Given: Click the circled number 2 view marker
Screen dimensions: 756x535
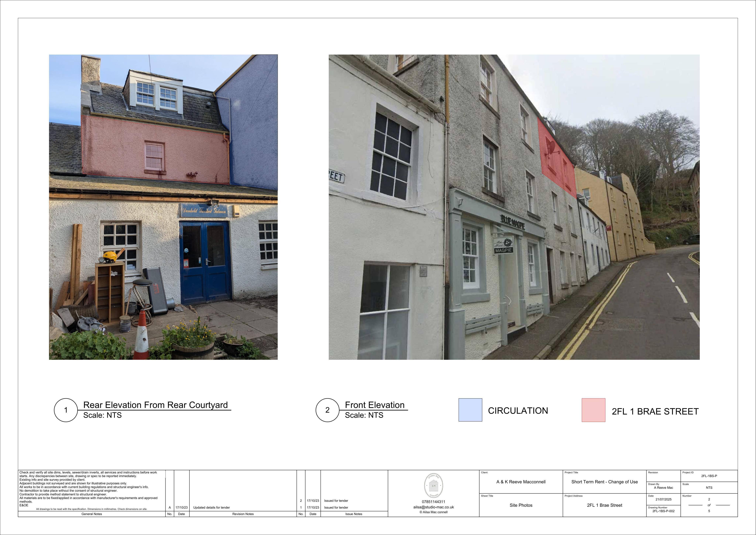Looking at the screenshot, I should (327, 410).
